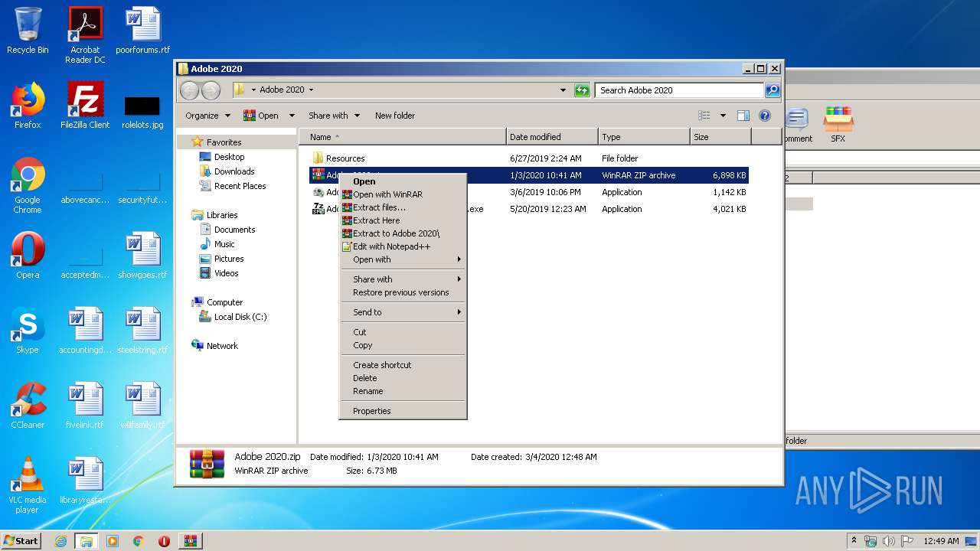Open the Recycle Bin desktop icon
The height and width of the screenshot is (551, 980).
pyautogui.click(x=28, y=31)
